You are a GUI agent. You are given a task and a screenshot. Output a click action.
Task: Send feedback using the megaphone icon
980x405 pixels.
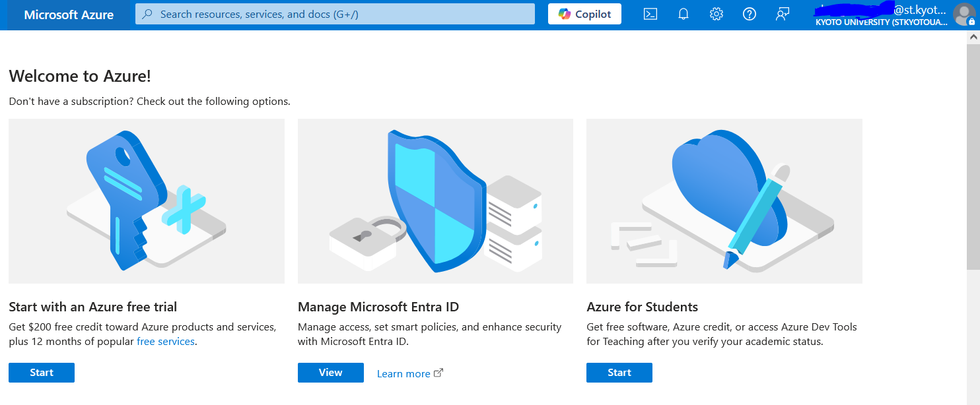point(783,14)
